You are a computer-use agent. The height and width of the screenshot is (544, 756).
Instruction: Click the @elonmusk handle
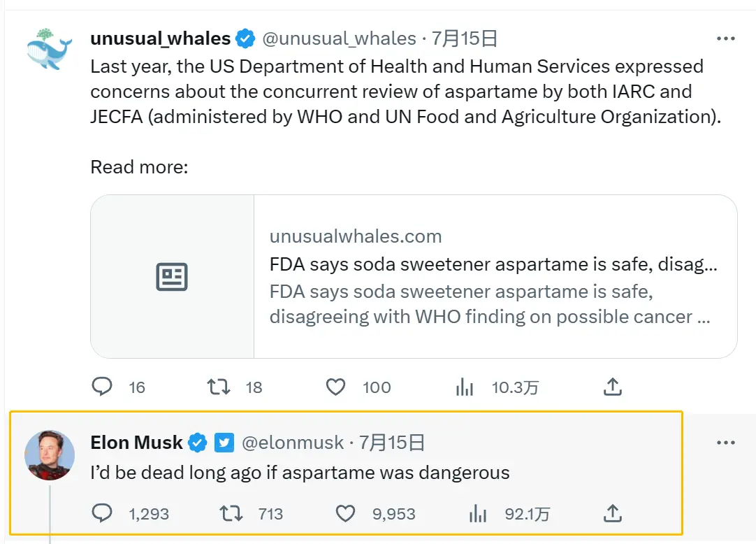293,443
